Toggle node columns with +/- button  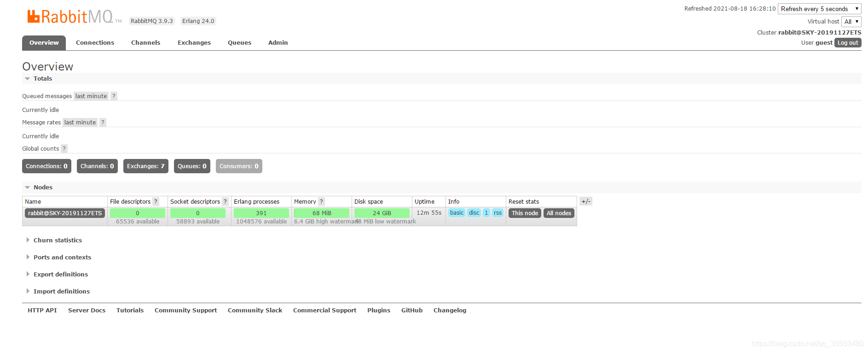click(x=585, y=201)
